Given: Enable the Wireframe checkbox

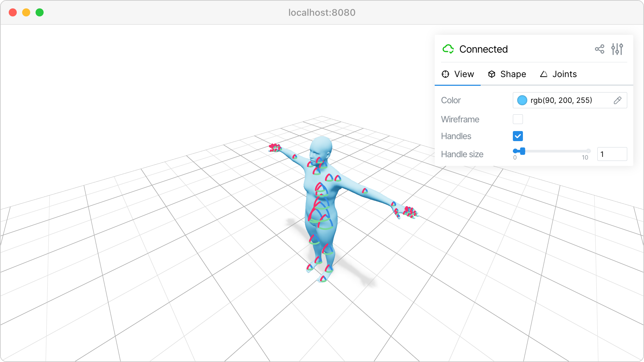Looking at the screenshot, I should click(x=518, y=119).
